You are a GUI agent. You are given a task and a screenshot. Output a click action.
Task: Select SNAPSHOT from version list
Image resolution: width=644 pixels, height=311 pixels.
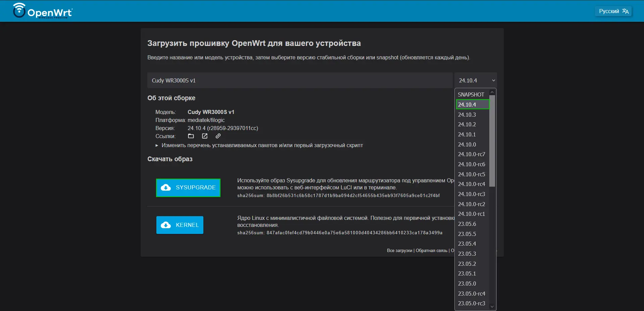tap(471, 95)
